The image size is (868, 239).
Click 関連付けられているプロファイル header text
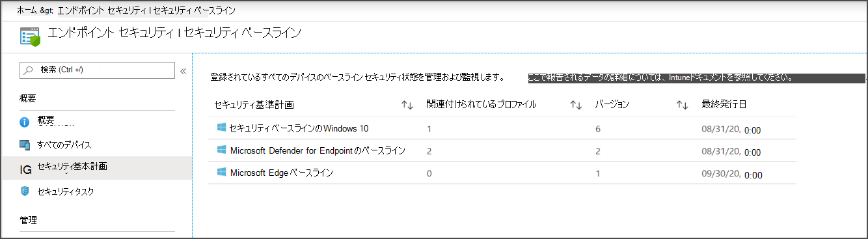tap(481, 104)
